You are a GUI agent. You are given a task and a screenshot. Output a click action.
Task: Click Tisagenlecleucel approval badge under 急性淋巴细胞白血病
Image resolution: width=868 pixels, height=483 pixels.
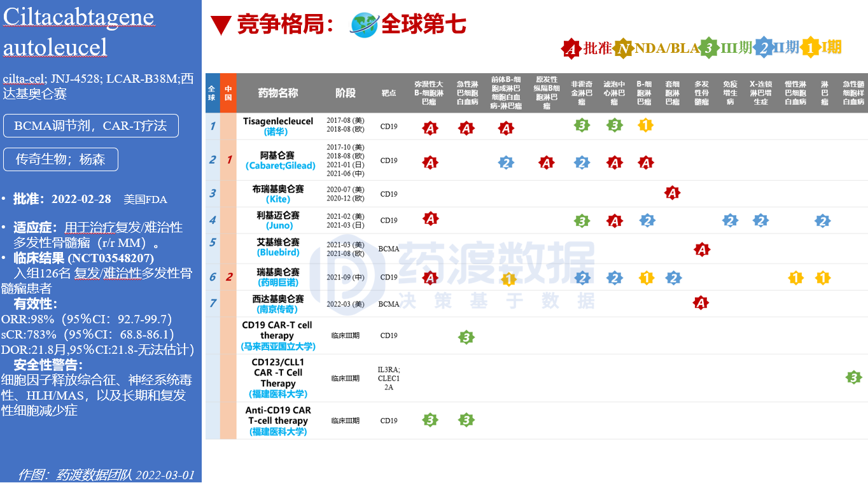tap(466, 129)
